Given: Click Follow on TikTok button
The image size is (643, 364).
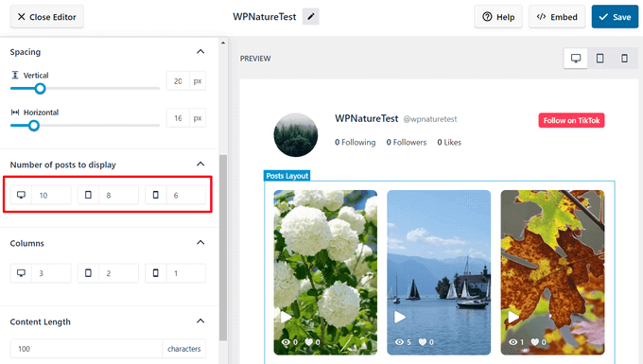Looking at the screenshot, I should (x=571, y=120).
